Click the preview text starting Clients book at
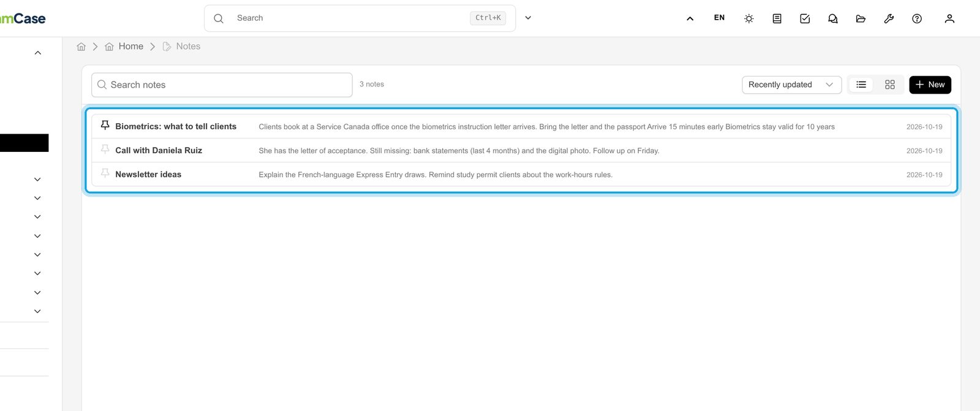The width and height of the screenshot is (980, 411). click(546, 127)
